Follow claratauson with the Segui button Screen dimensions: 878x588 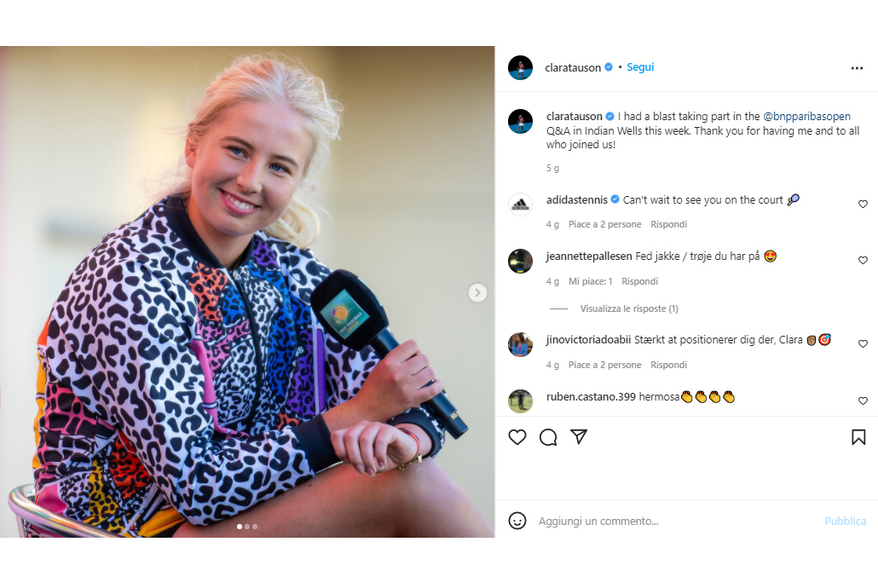(640, 67)
